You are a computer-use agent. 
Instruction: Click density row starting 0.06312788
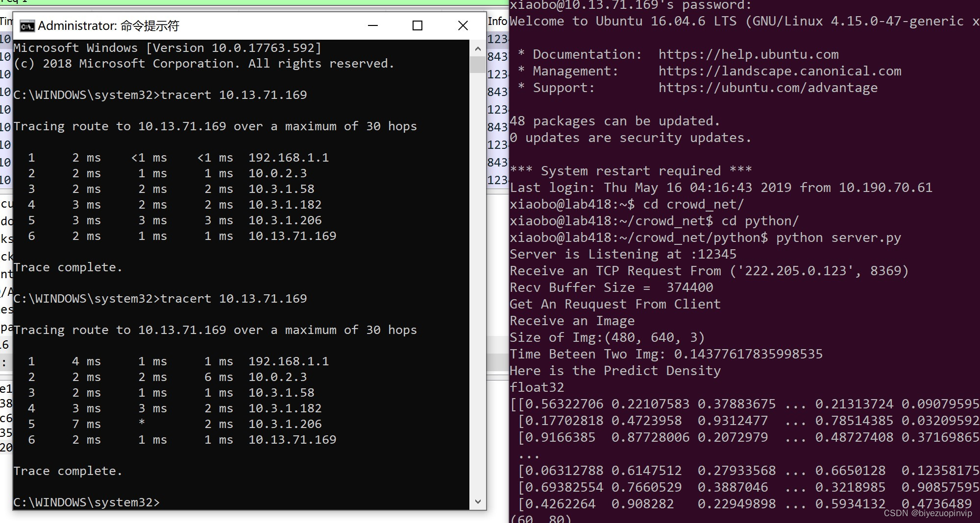748,471
